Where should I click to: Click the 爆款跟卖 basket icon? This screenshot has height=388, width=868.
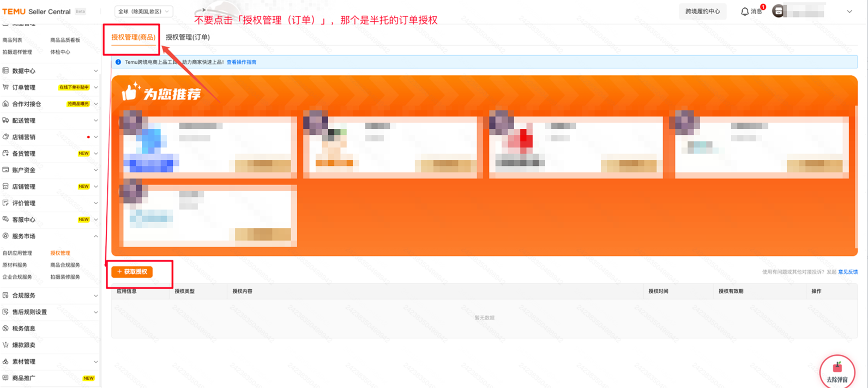tap(5, 345)
